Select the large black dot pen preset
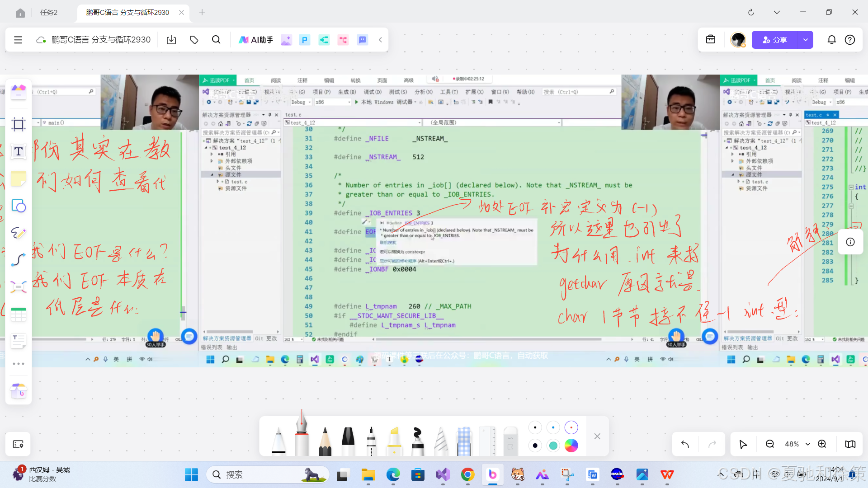 [535, 446]
